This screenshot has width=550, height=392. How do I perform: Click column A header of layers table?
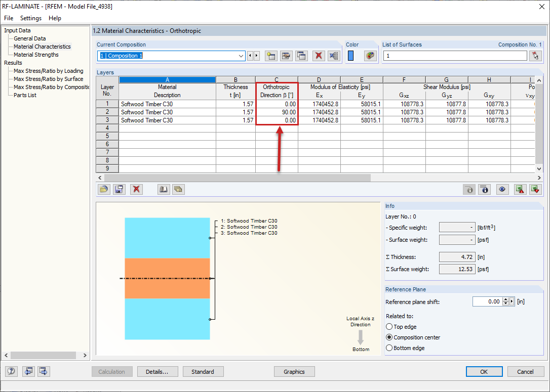click(167, 80)
